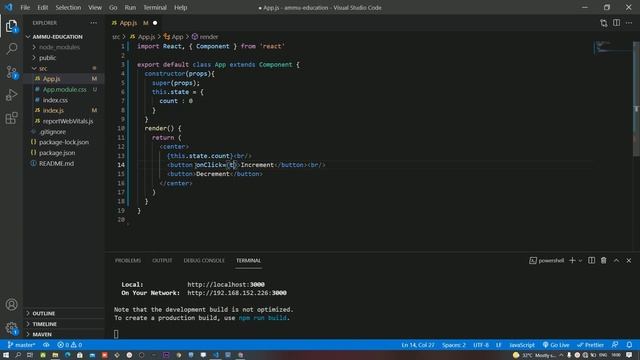Expand the MAVEN section
The width and height of the screenshot is (640, 360).
tap(42, 334)
